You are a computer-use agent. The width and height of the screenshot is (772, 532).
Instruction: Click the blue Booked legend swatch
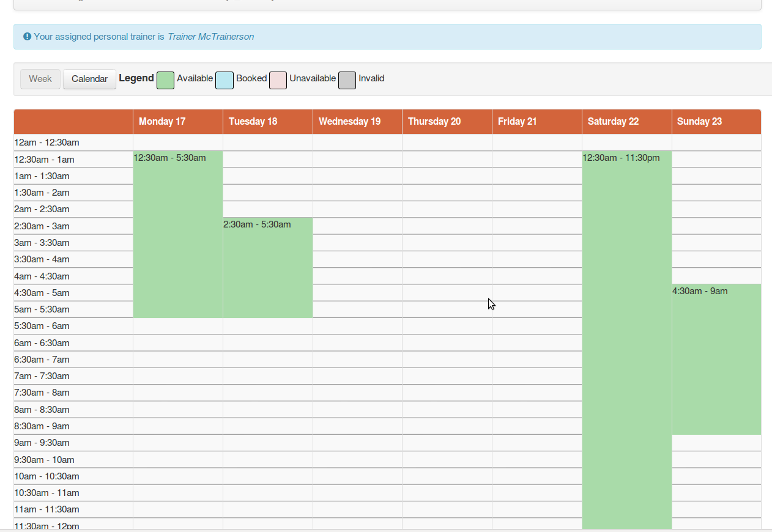[x=225, y=80]
